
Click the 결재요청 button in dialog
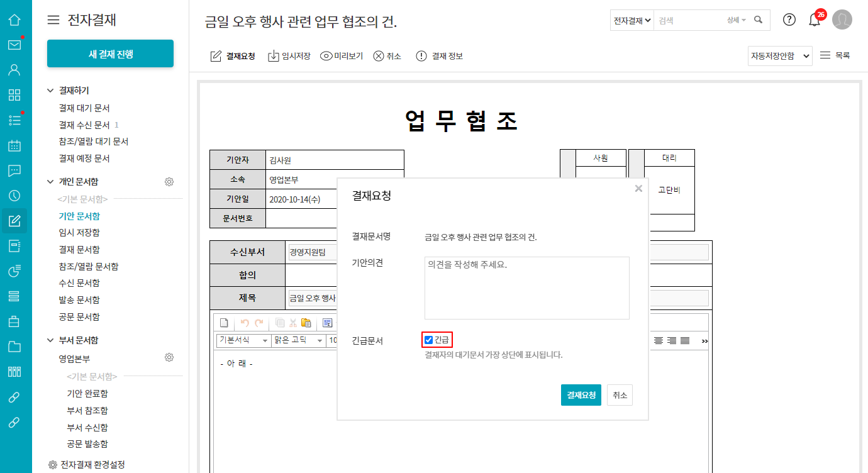[x=581, y=395]
